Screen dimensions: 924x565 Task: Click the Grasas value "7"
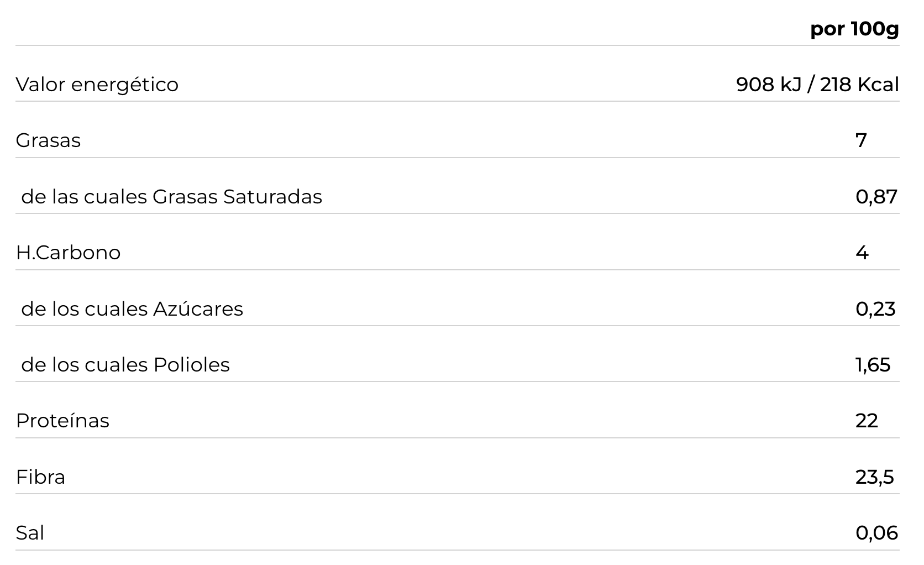(x=861, y=140)
